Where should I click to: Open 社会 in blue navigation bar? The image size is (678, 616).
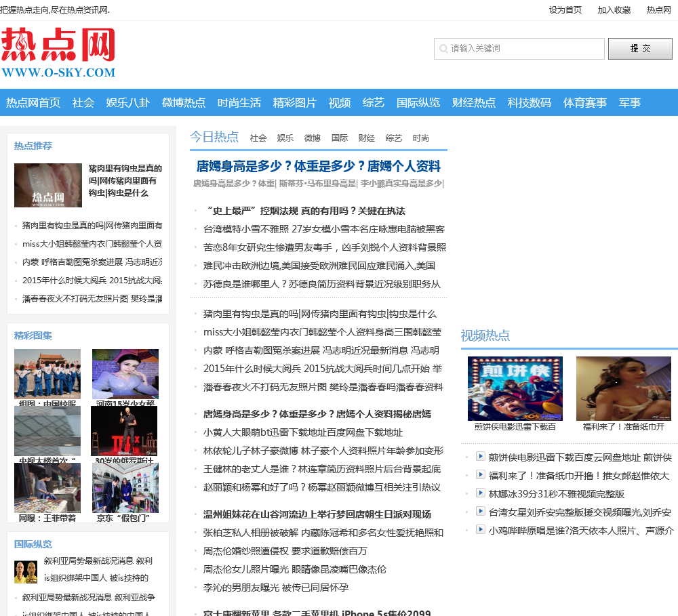point(83,102)
